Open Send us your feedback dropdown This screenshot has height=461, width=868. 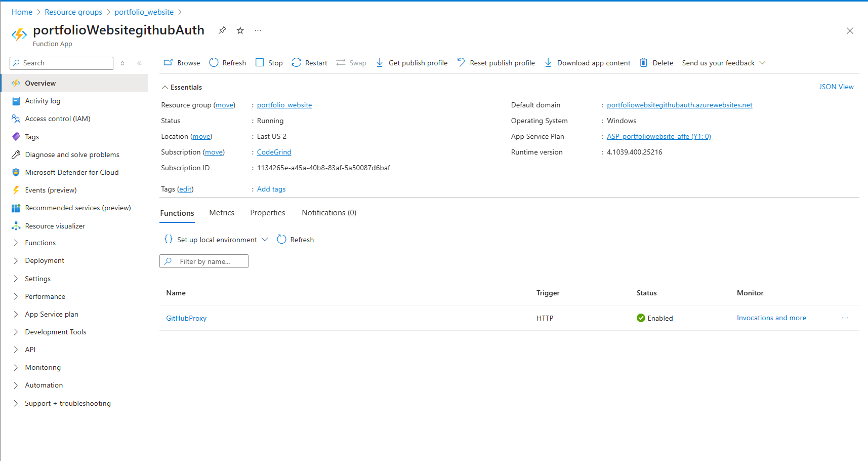(x=724, y=63)
